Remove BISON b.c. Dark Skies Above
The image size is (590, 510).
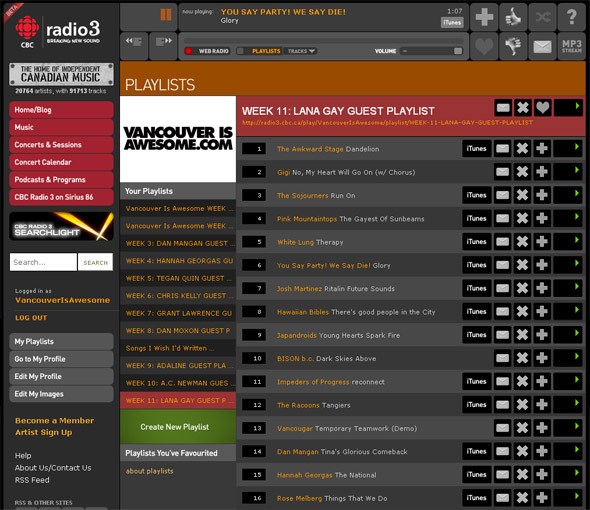[522, 358]
